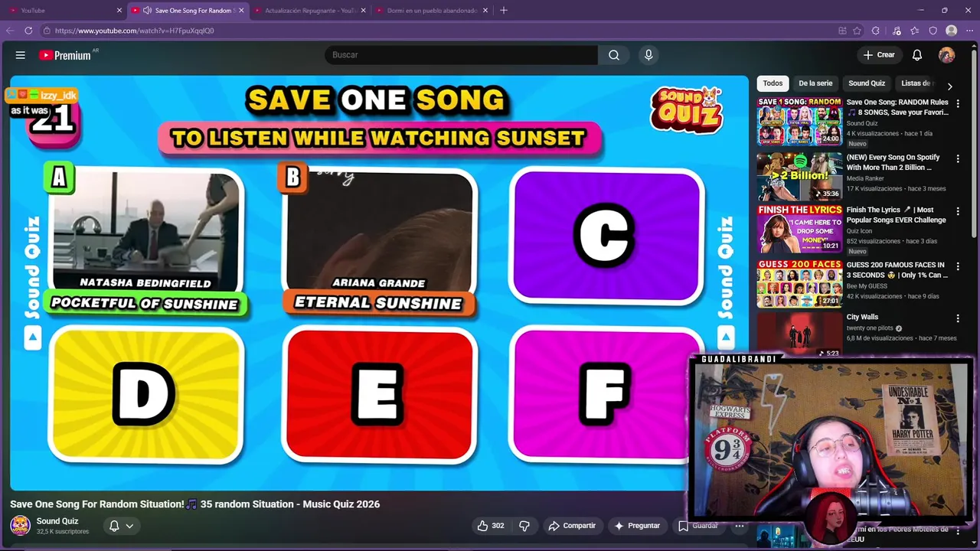
Task: Open Save One Song: RANDOM Rules title
Action: [897, 107]
